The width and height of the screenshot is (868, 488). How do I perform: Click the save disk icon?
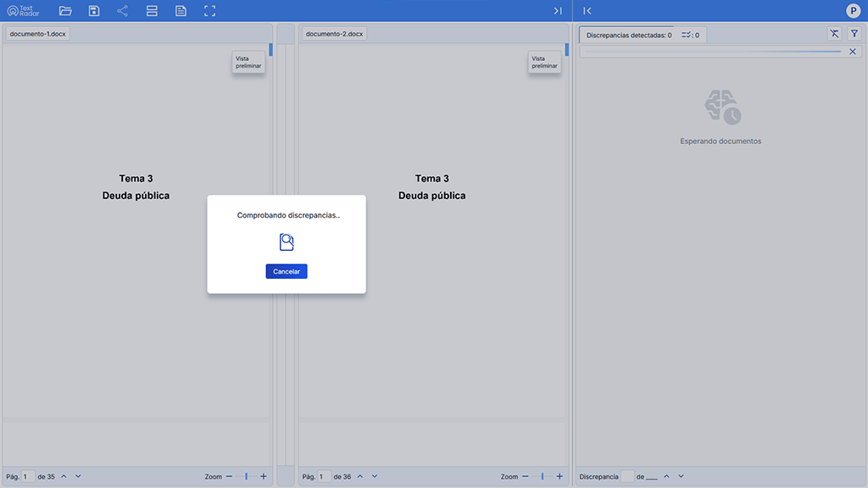point(94,11)
